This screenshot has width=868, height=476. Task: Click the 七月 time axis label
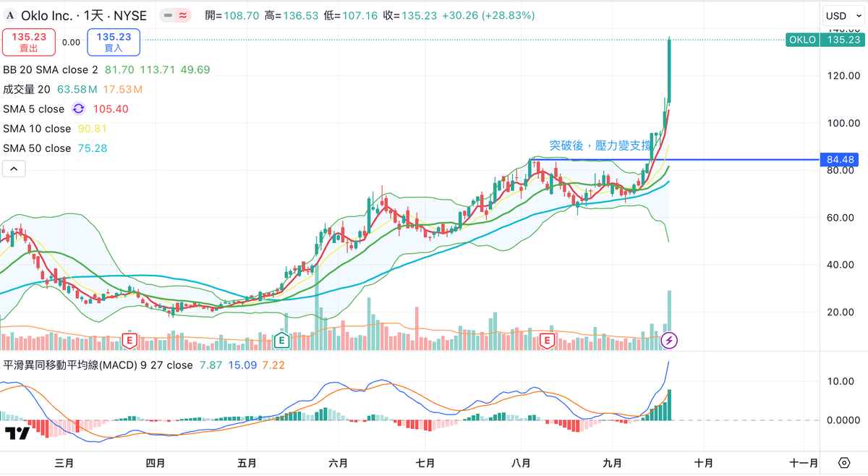pyautogui.click(x=426, y=463)
